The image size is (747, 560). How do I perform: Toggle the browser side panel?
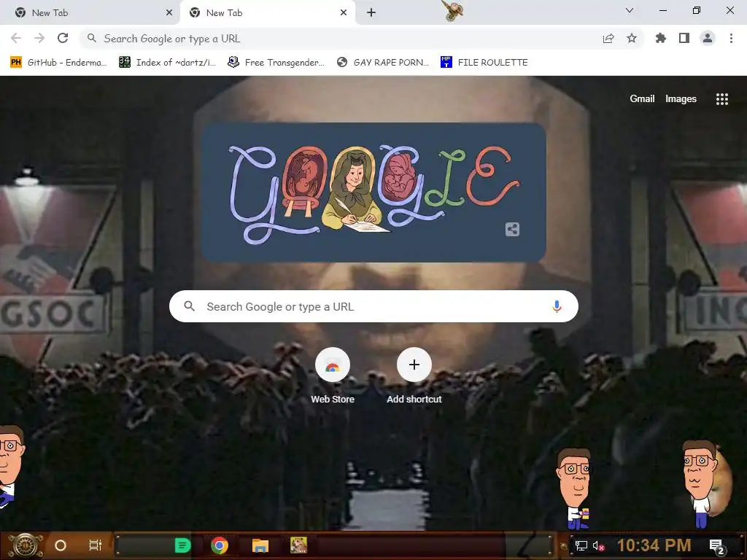684,38
